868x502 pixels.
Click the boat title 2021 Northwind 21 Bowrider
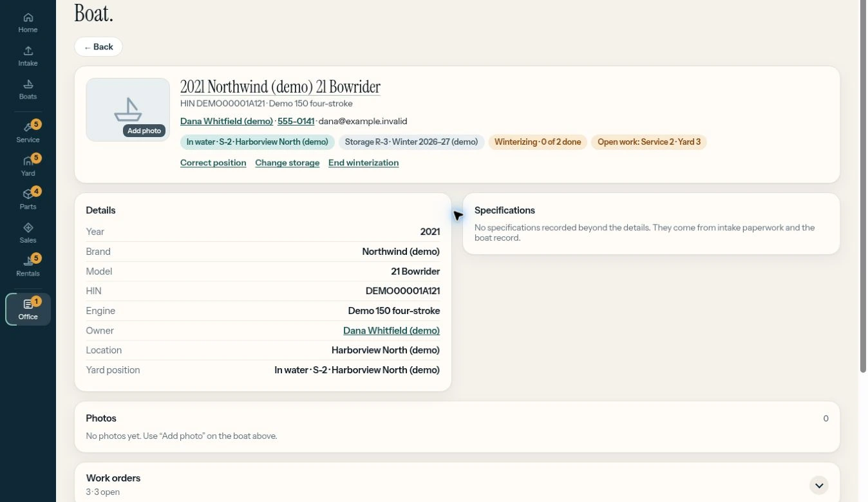click(280, 87)
